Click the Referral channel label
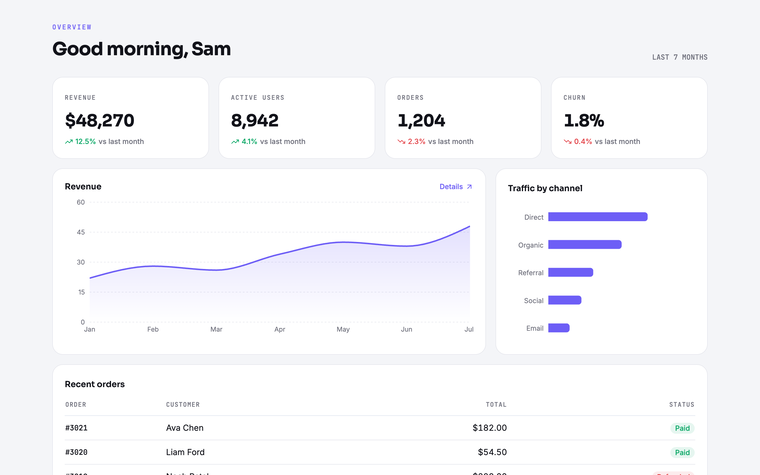Image resolution: width=760 pixels, height=475 pixels. coord(531,273)
